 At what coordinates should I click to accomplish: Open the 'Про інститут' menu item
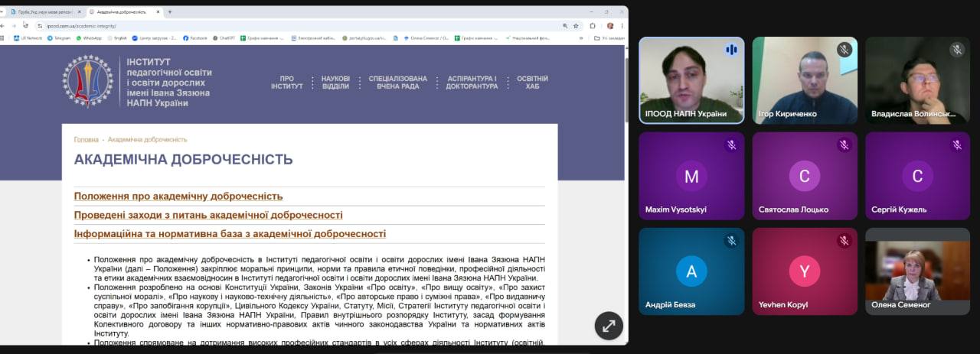286,83
